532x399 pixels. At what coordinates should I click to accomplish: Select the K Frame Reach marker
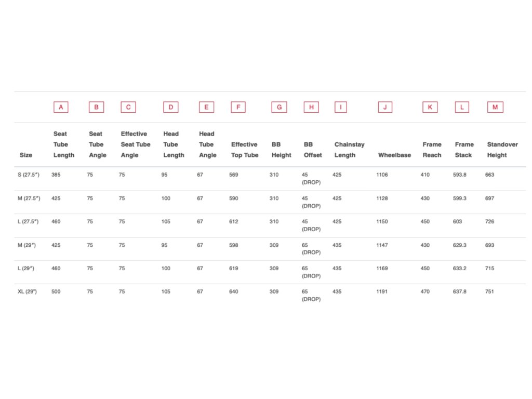click(430, 107)
